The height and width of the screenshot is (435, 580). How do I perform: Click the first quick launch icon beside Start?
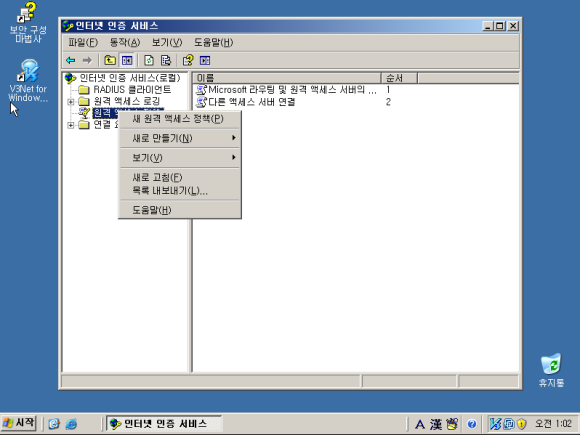click(x=54, y=424)
